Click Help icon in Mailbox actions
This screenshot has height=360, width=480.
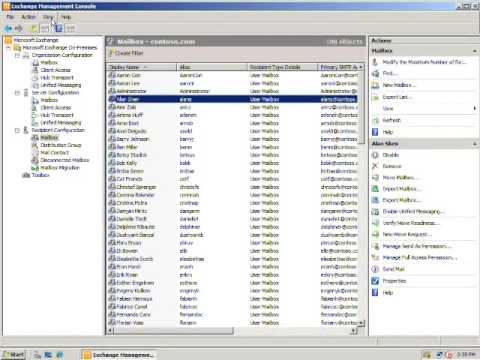tap(375, 132)
